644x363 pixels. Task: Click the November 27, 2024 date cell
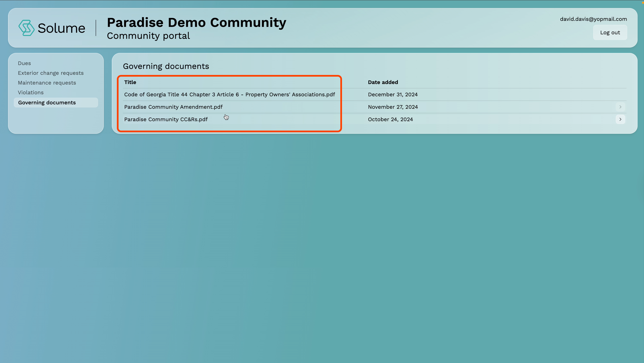pyautogui.click(x=393, y=107)
